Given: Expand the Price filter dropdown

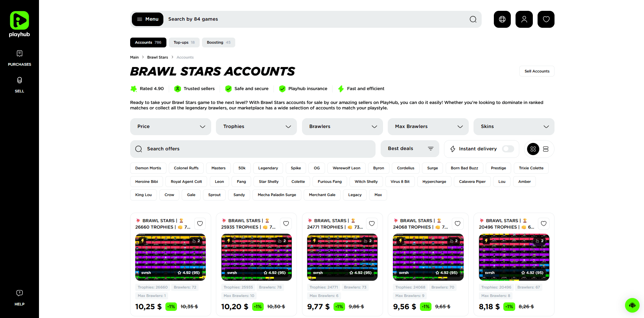Looking at the screenshot, I should click(170, 127).
